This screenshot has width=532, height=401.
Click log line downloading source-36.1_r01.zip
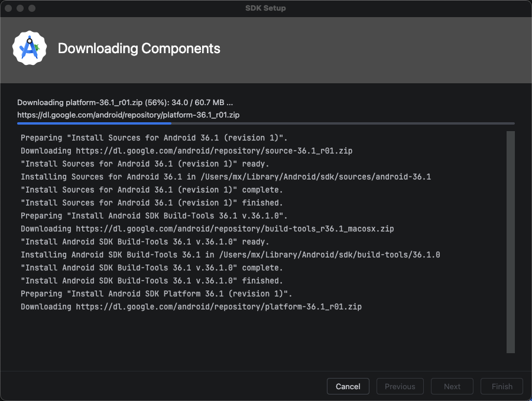coord(187,151)
